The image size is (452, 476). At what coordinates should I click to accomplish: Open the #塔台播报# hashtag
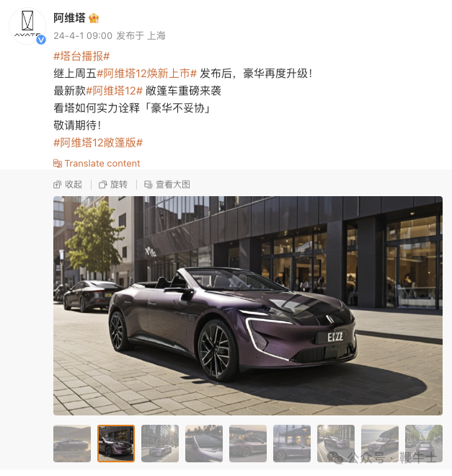coord(81,56)
